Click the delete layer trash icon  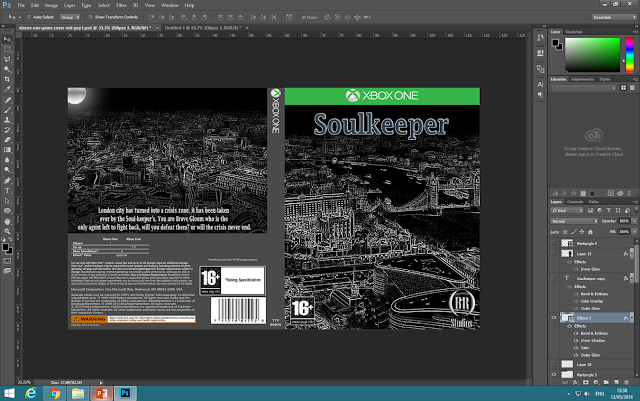point(627,383)
